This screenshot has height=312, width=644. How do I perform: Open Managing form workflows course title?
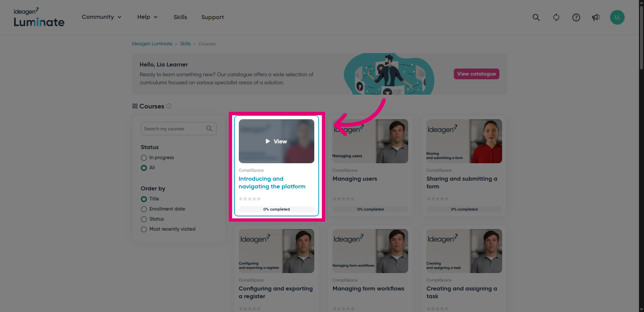click(368, 289)
